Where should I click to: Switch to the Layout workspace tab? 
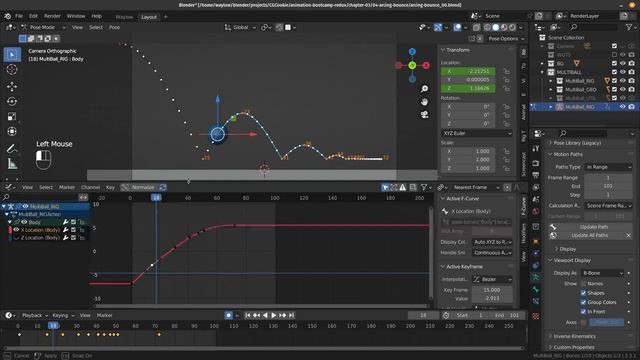tap(149, 17)
